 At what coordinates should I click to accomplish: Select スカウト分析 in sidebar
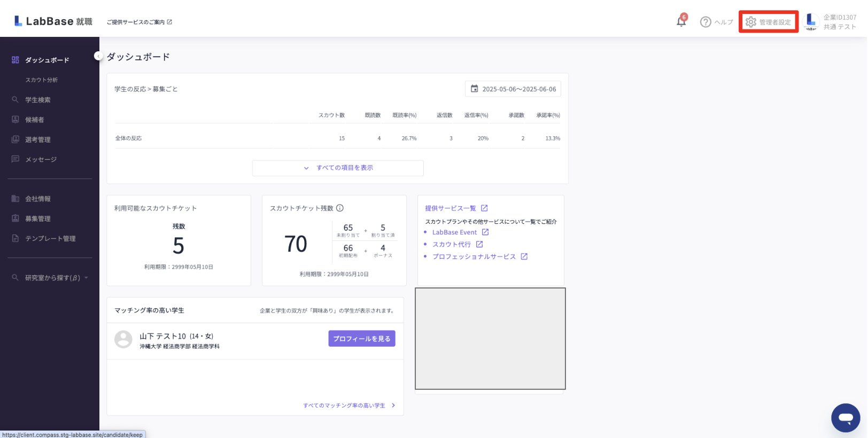point(42,80)
